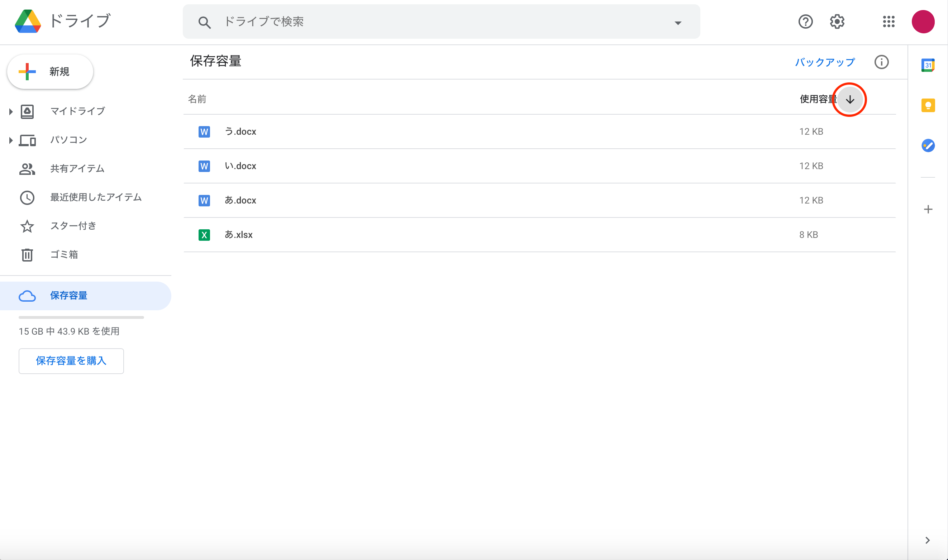Image resolution: width=948 pixels, height=560 pixels.
Task: Click the 12 KB size of う.docx
Action: 811,132
